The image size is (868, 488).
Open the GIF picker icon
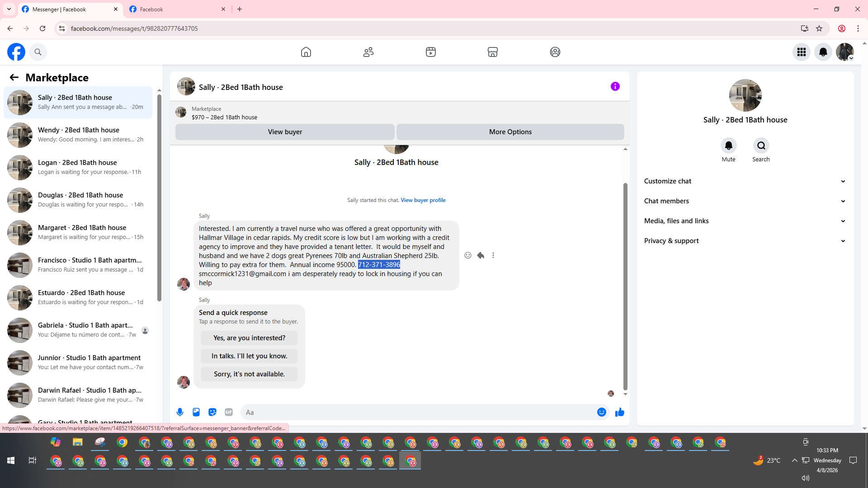point(229,412)
